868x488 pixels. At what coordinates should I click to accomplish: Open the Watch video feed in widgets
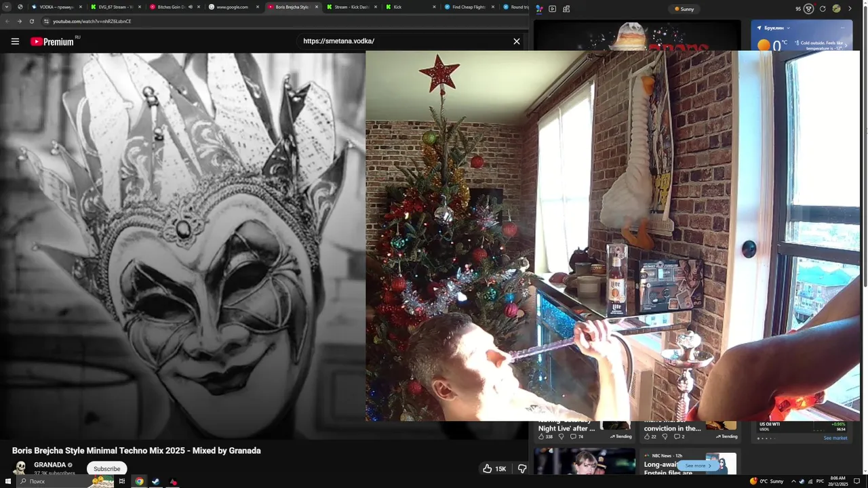[553, 9]
